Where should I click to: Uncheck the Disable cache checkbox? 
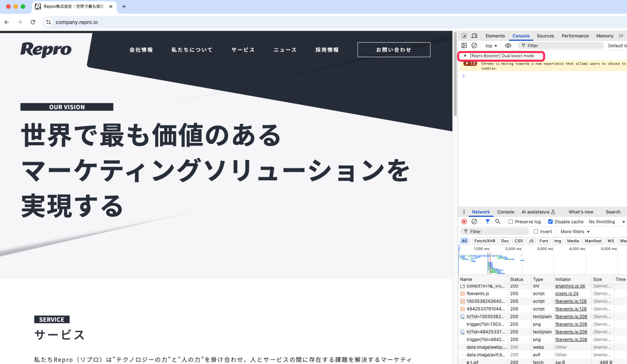point(550,222)
